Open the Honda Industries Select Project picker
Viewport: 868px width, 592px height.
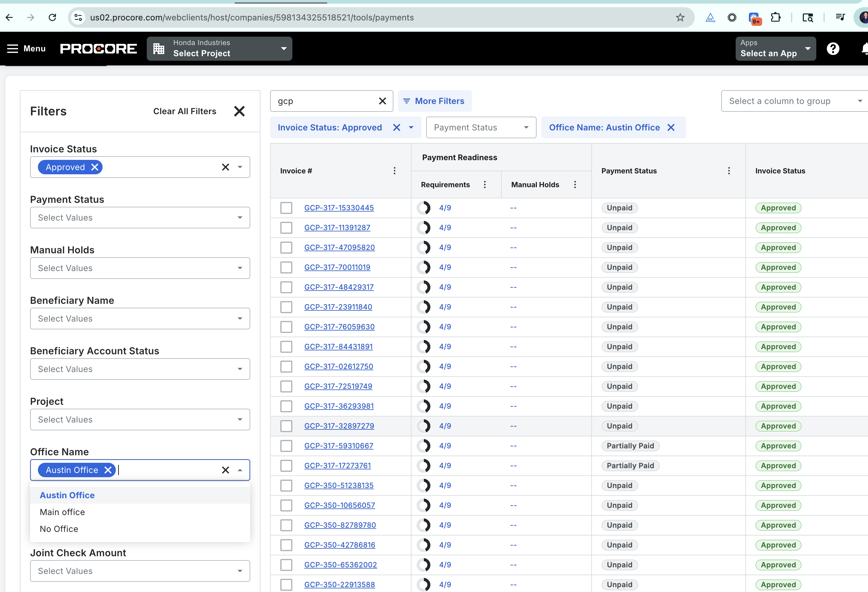coord(220,49)
